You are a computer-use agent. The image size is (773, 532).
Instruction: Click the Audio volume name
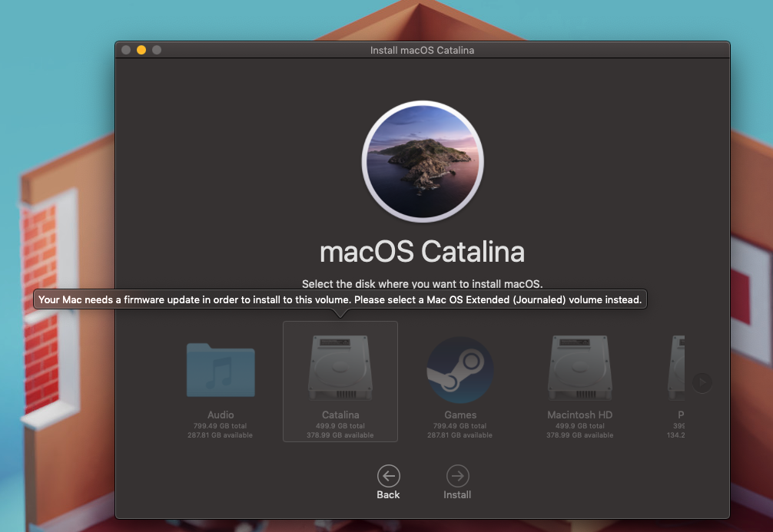pos(221,415)
